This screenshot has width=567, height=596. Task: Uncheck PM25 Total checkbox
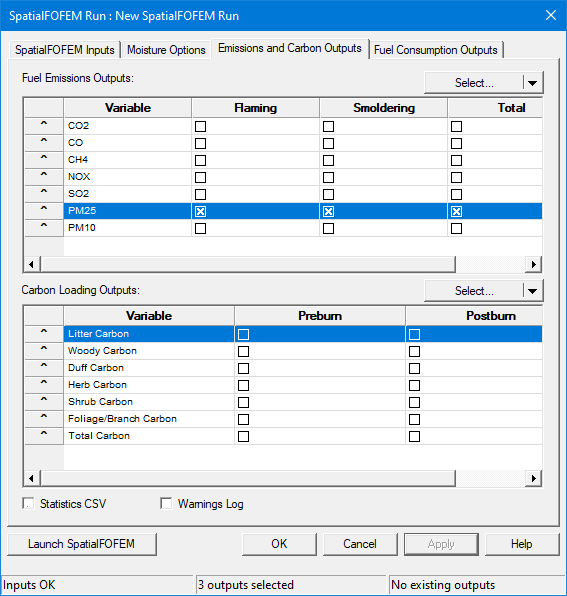coord(456,211)
